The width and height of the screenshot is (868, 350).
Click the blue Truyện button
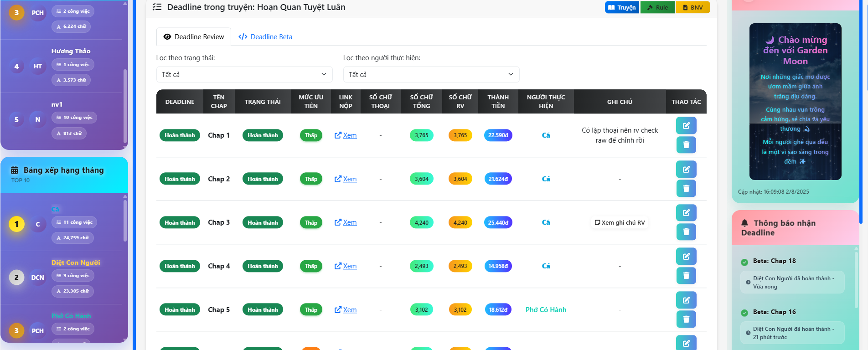click(x=621, y=7)
